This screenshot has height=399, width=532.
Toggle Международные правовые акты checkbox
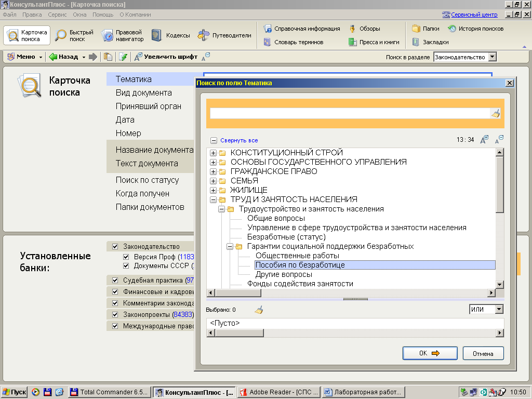(x=115, y=326)
